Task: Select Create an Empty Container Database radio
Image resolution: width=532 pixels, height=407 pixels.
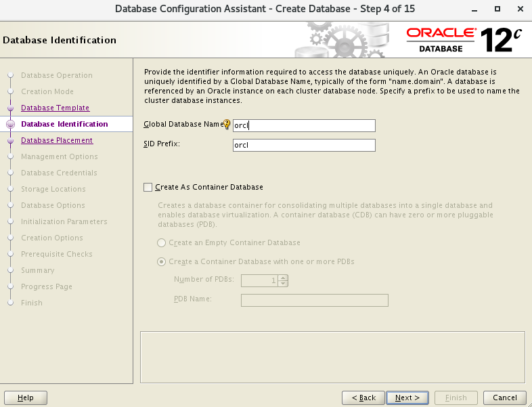Action: (161, 242)
